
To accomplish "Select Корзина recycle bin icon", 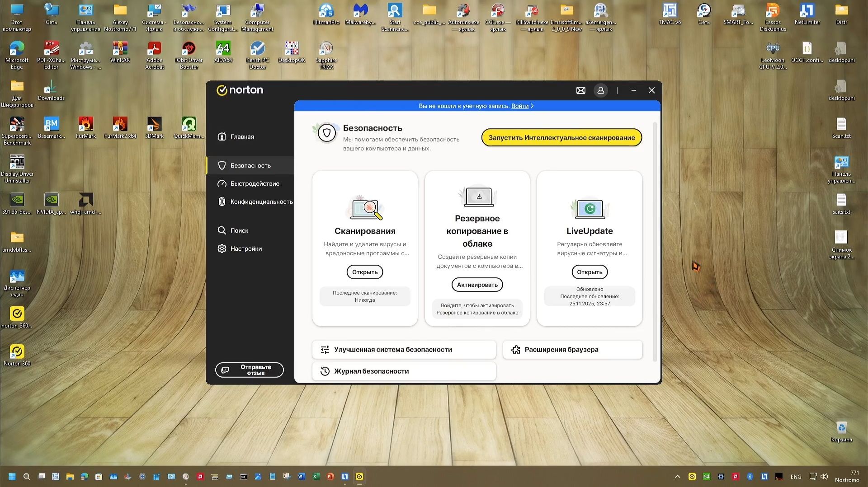I will click(841, 431).
